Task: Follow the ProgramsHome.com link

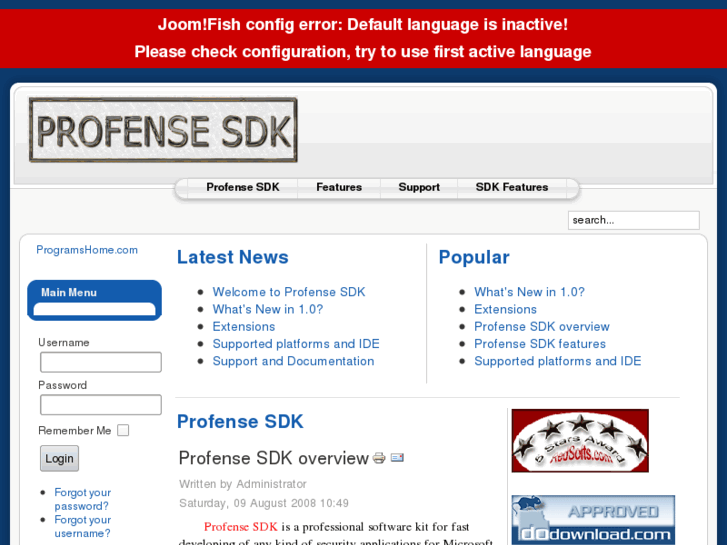Action: [x=87, y=250]
